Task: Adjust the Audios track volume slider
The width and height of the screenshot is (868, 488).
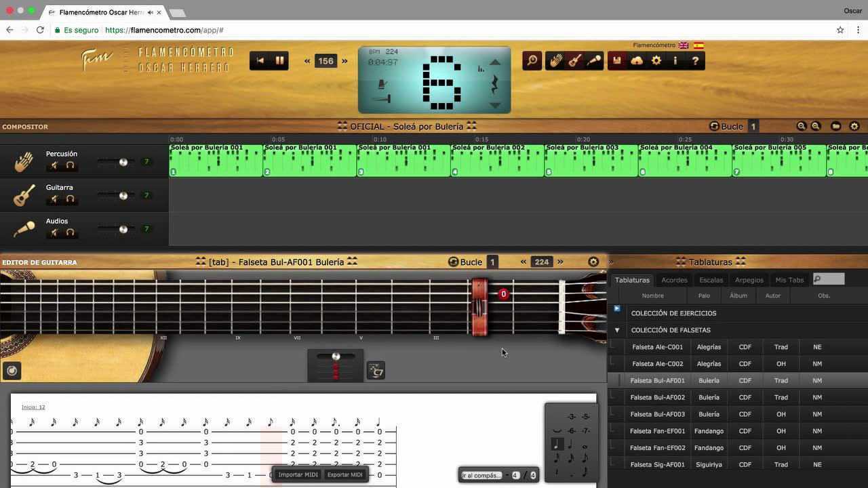Action: [123, 229]
